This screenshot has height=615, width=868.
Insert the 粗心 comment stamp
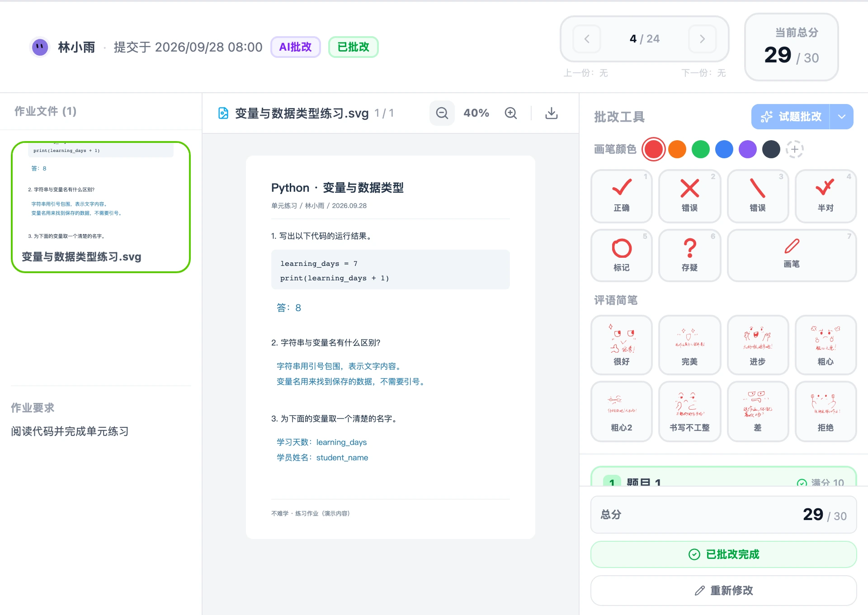coord(826,345)
